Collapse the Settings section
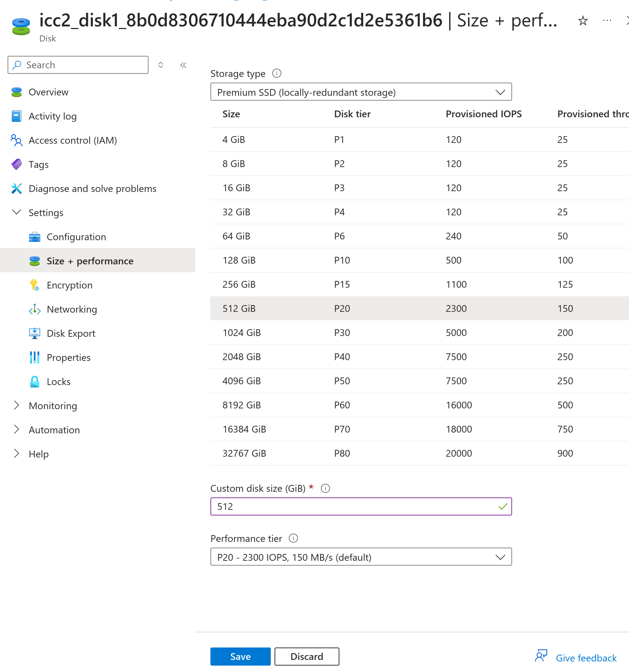The height and width of the screenshot is (672, 629). pyautogui.click(x=17, y=212)
